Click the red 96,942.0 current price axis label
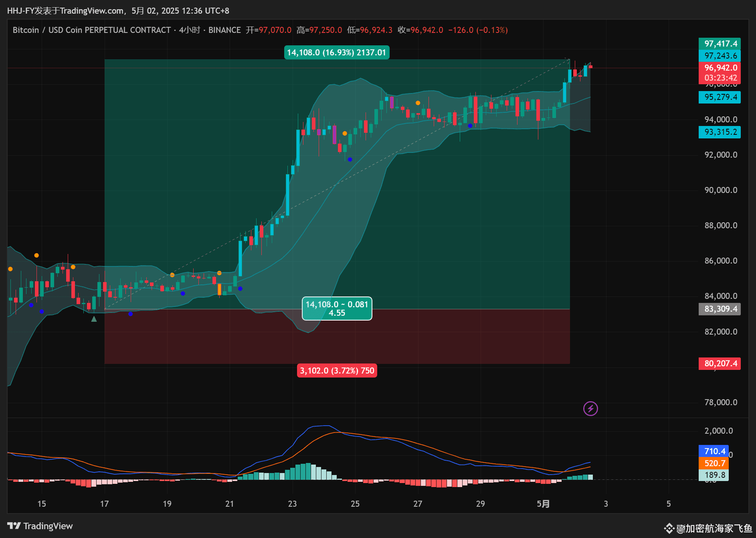 720,68
